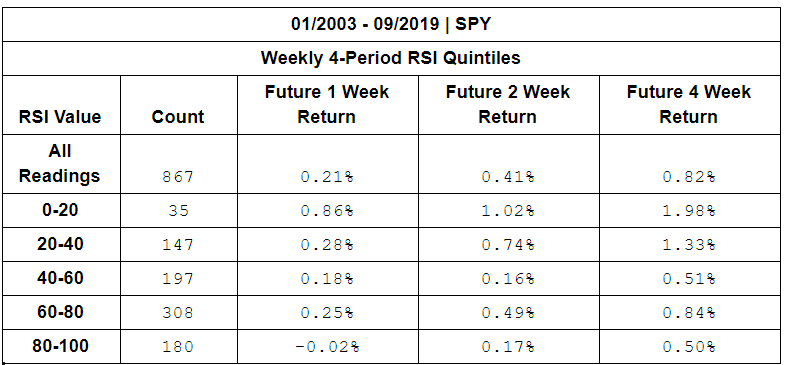Screen dimensions: 785x365
Task: Select the '40-60' RSI row label
Action: [x=60, y=277]
